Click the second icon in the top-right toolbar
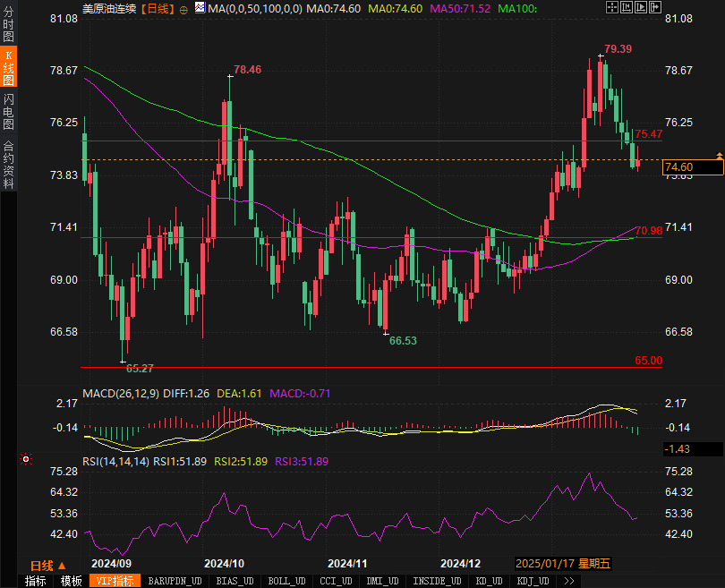This screenshot has height=588, width=725. (627, 8)
